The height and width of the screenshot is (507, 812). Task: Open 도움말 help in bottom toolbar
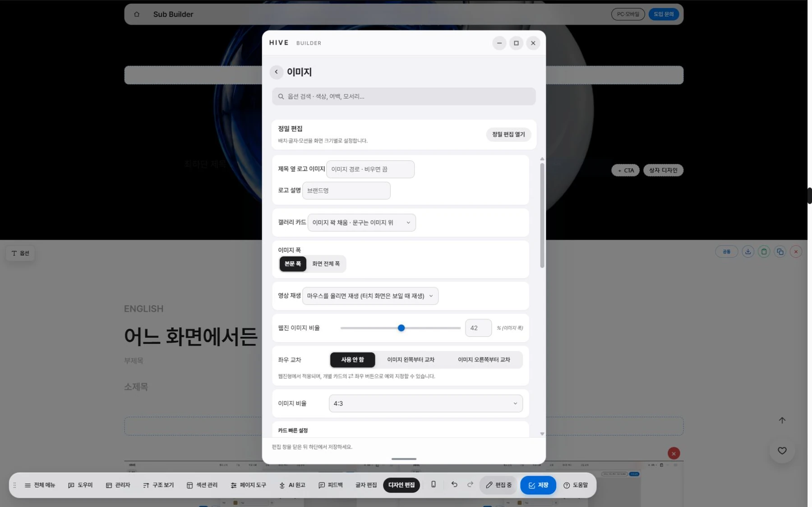pos(576,485)
